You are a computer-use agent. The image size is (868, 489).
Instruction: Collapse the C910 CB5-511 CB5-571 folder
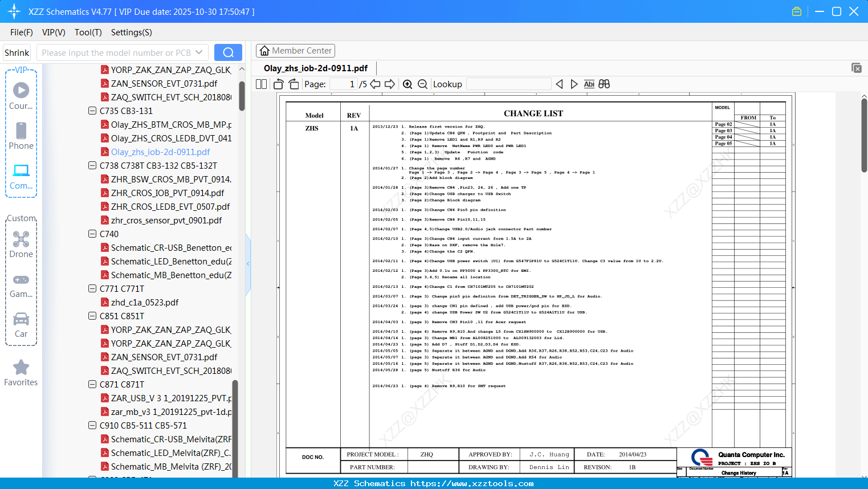pyautogui.click(x=92, y=425)
